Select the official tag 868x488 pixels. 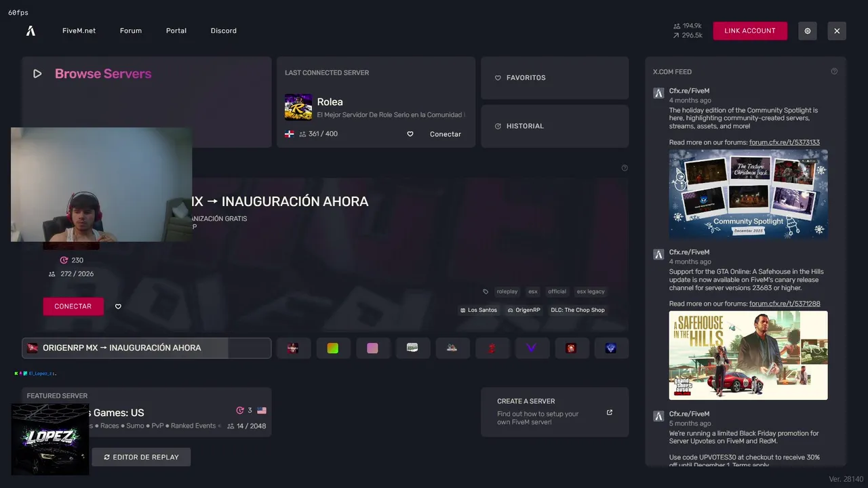[x=557, y=291]
